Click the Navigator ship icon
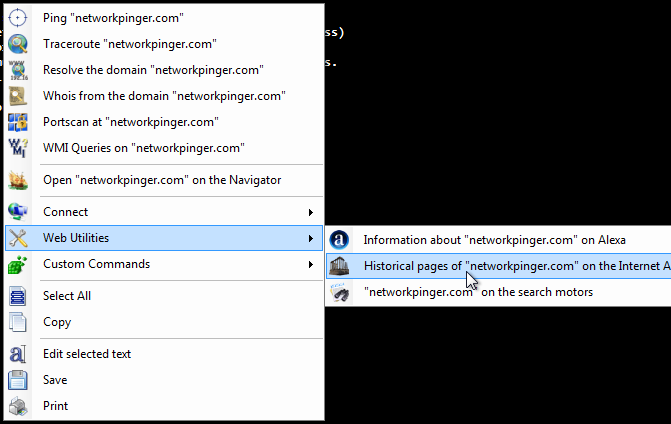Screen dimensions: 671x424 [18, 180]
